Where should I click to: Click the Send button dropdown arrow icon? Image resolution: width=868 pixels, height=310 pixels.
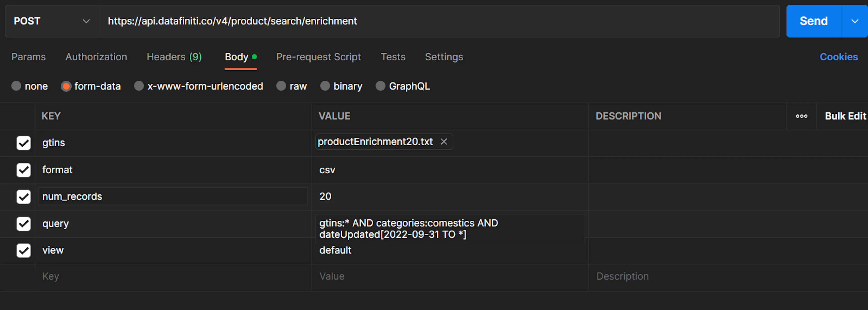coord(855,21)
